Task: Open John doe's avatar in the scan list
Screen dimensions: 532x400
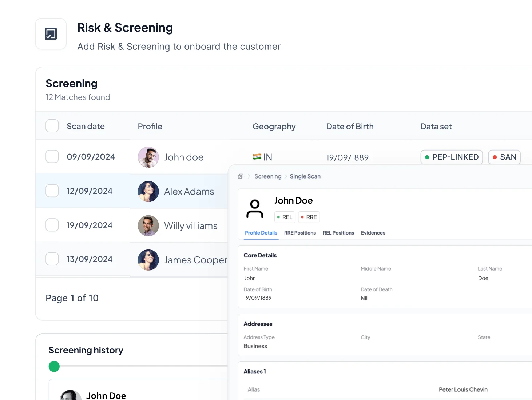Action: pos(148,157)
